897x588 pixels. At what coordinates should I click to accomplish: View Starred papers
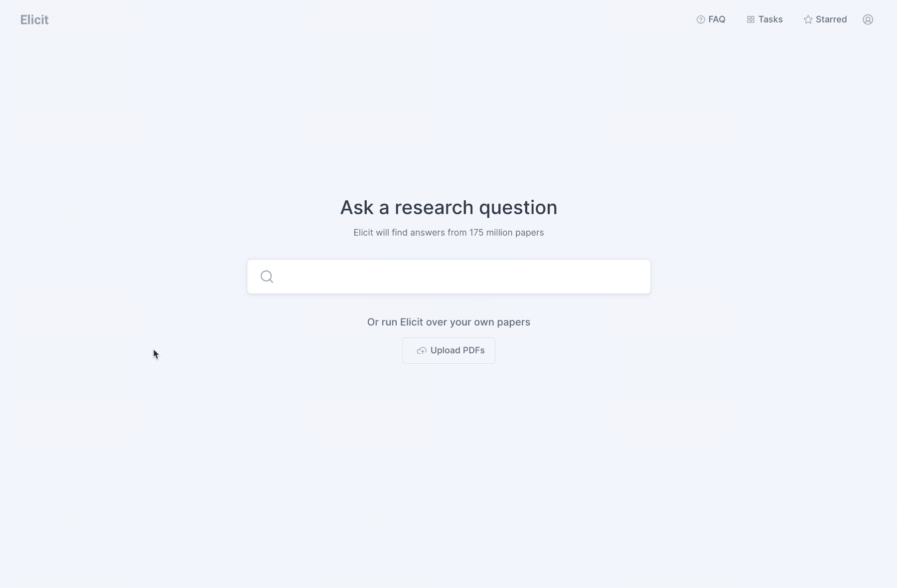click(x=825, y=19)
